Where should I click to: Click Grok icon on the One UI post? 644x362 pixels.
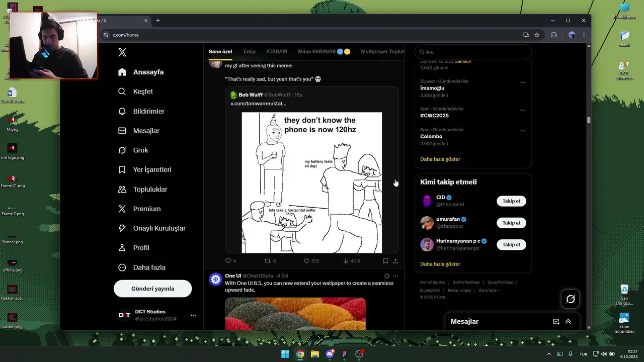click(386, 276)
